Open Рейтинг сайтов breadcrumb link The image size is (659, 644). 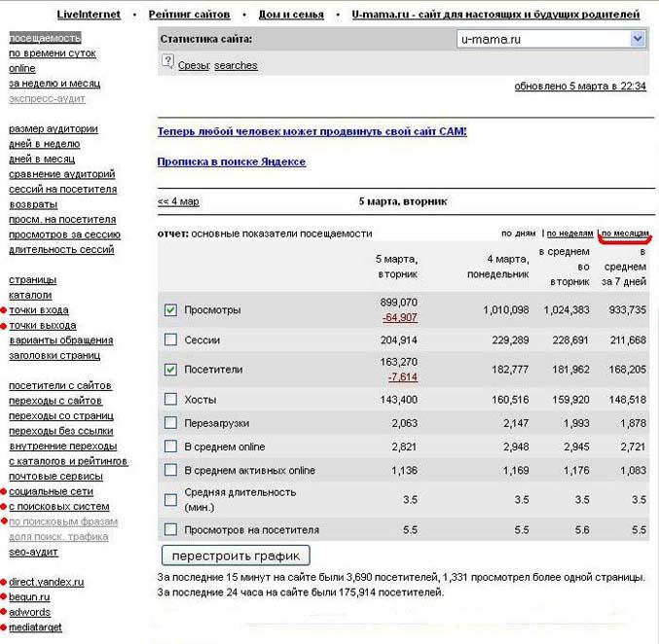click(x=189, y=15)
